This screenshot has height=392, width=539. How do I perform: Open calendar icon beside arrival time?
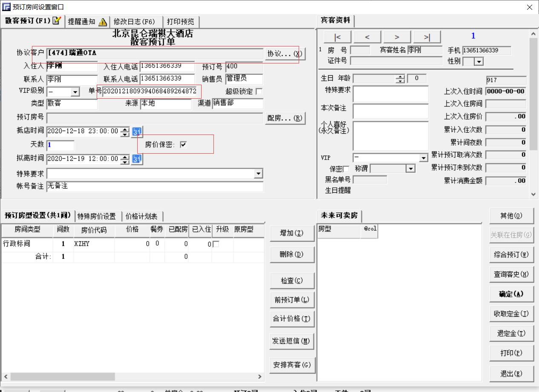tap(137, 132)
